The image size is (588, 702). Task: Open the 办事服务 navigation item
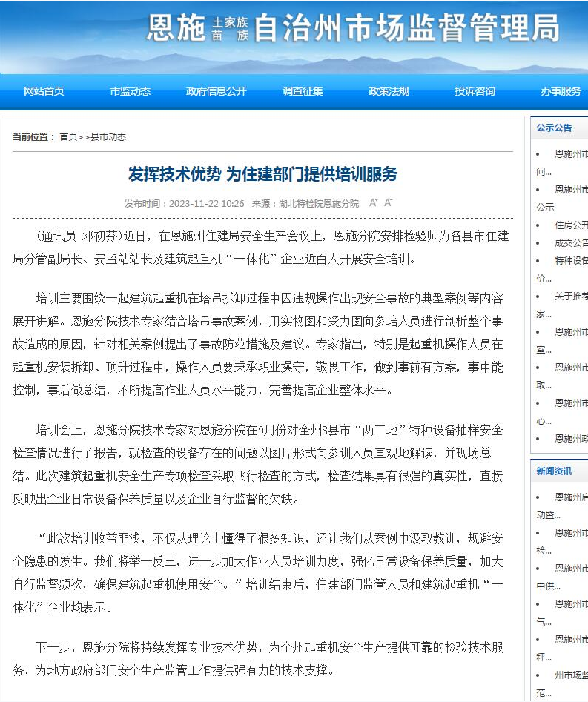pos(561,91)
